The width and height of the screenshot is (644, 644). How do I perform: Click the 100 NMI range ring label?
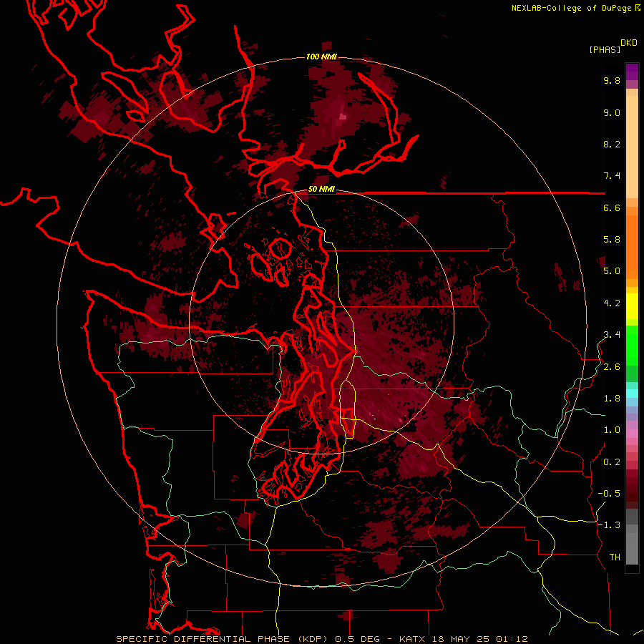coord(321,57)
